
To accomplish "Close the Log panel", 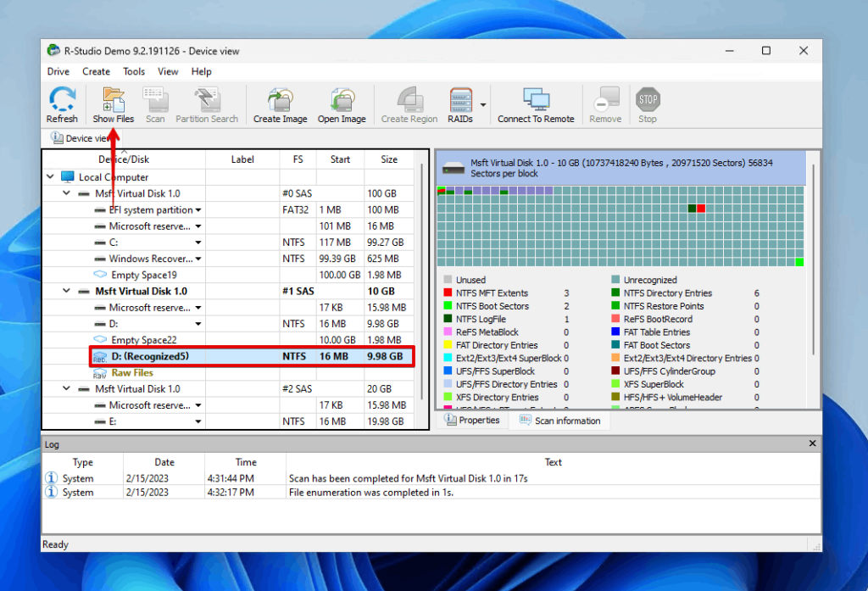I will 811,443.
